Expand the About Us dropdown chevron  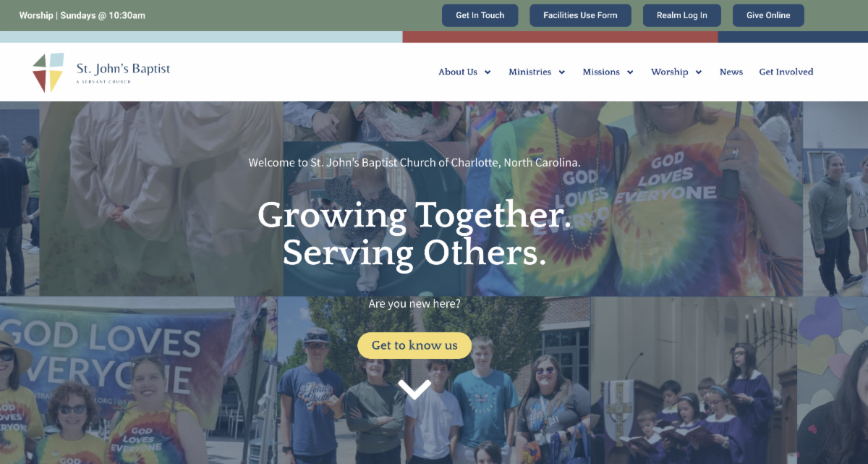click(488, 72)
